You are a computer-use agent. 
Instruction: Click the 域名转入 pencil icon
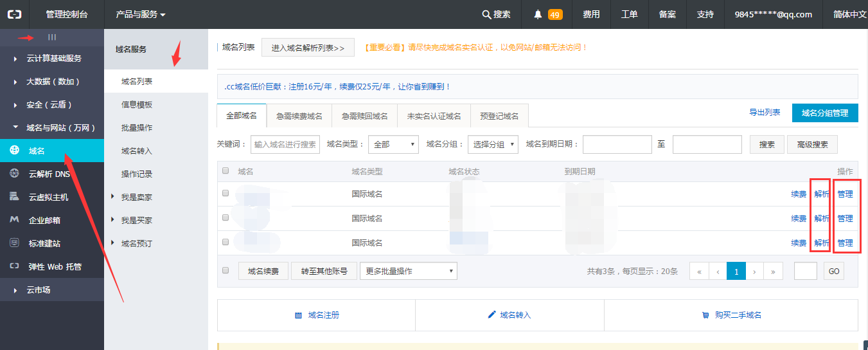(492, 315)
